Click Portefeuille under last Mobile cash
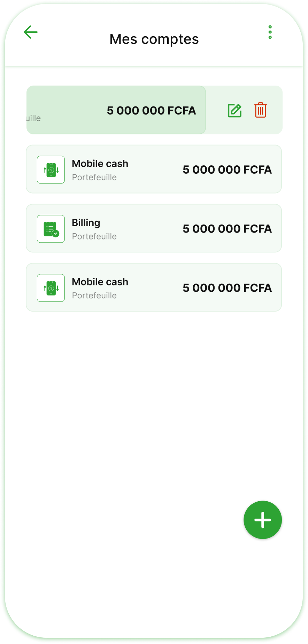The width and height of the screenshot is (308, 644). tap(94, 296)
